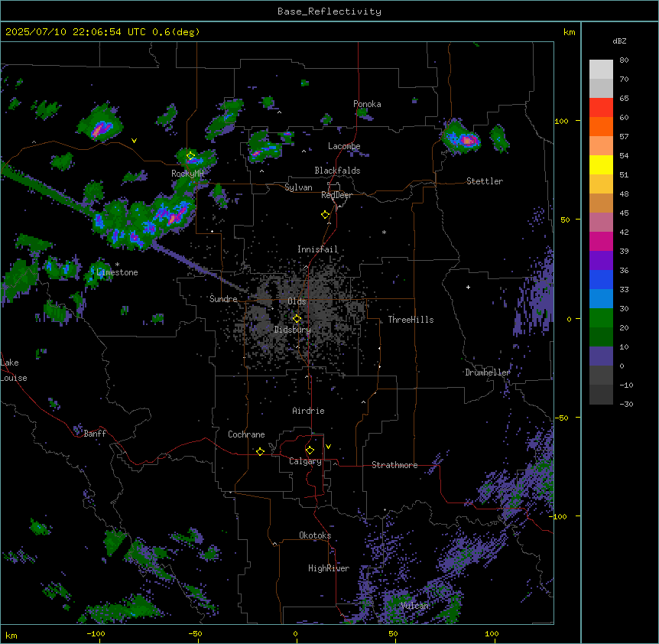659x644 pixels.
Task: Pick the white 70-80 dBZ legend swatch
Action: tap(601, 69)
